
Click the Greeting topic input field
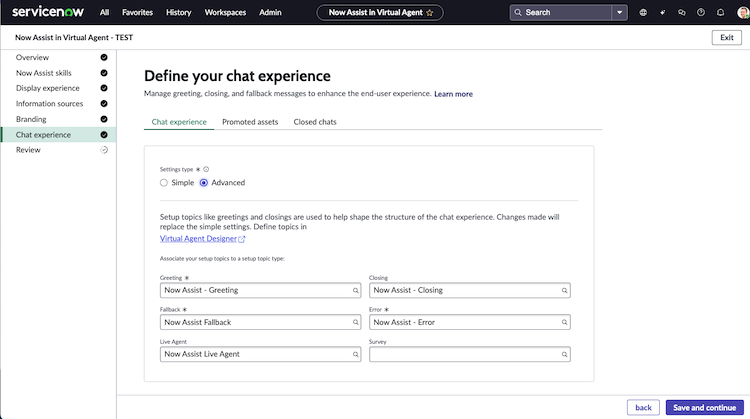coord(260,290)
